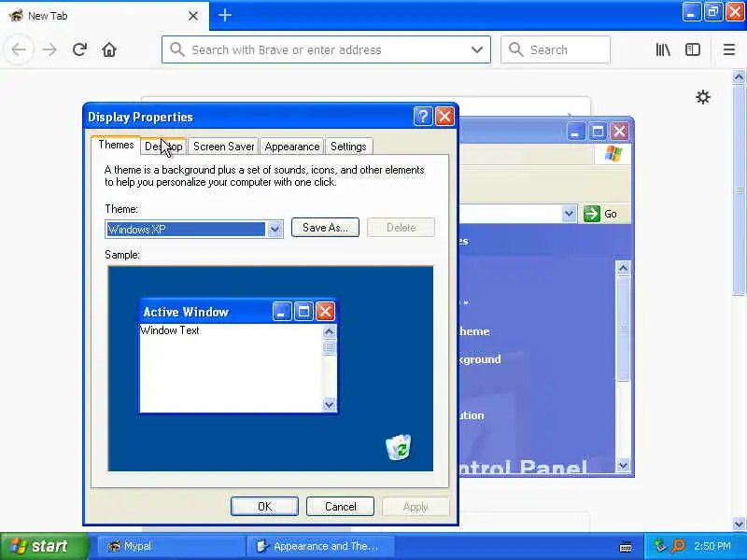The width and height of the screenshot is (747, 560).
Task: Click the taskbar clock showing 2:50 PM
Action: pos(712,546)
